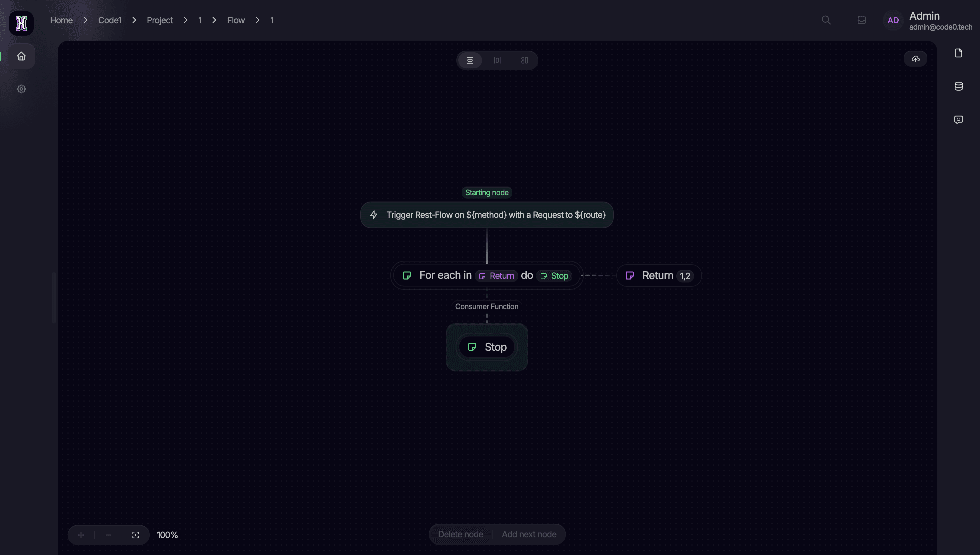This screenshot has width=980, height=555.
Task: Expand the Return selector inside the For each node
Action: point(496,276)
